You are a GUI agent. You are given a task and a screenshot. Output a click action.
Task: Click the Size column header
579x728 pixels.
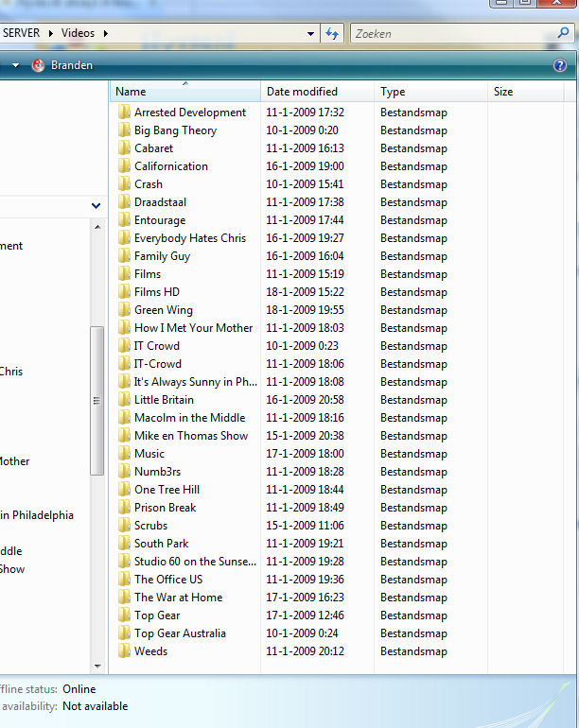(x=503, y=92)
